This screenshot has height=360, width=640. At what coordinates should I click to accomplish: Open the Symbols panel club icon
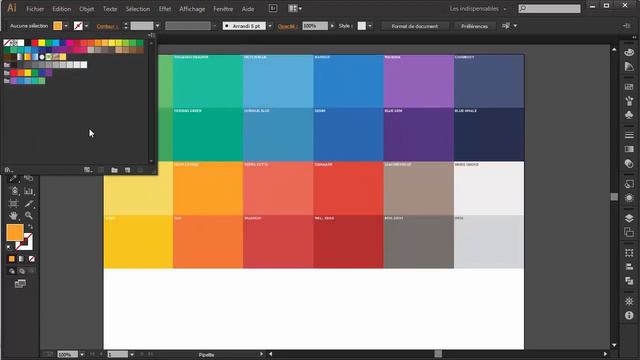629,115
